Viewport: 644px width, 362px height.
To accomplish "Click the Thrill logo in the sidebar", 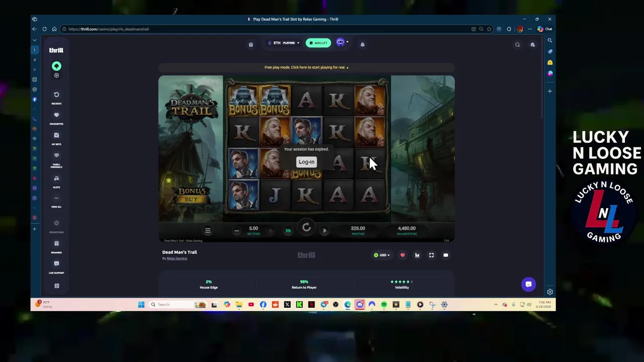I will pos(56,50).
